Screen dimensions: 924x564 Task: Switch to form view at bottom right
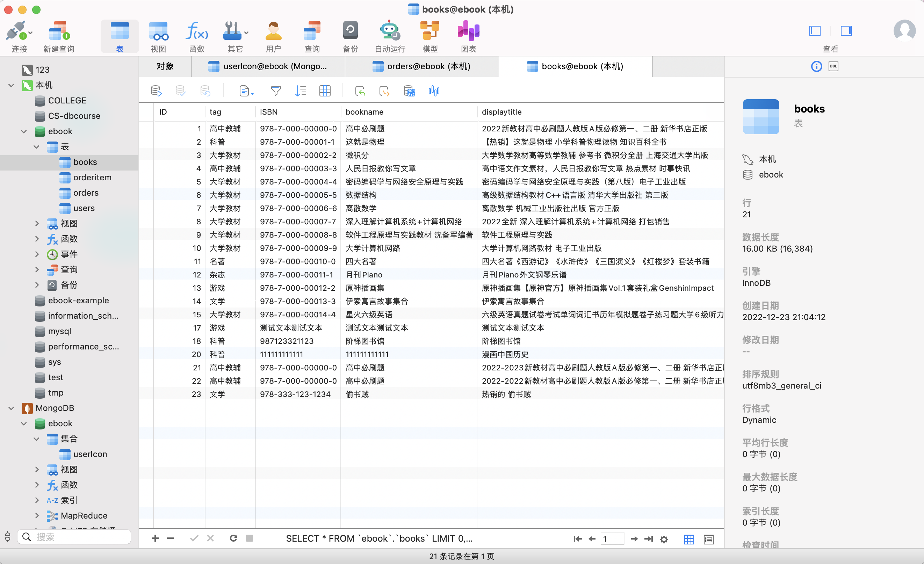click(708, 539)
